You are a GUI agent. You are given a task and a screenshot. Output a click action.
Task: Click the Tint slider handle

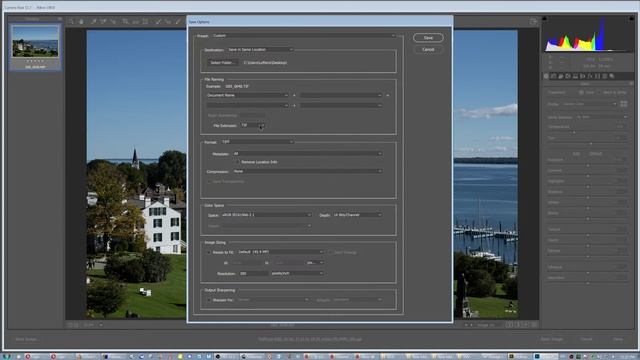[591, 144]
